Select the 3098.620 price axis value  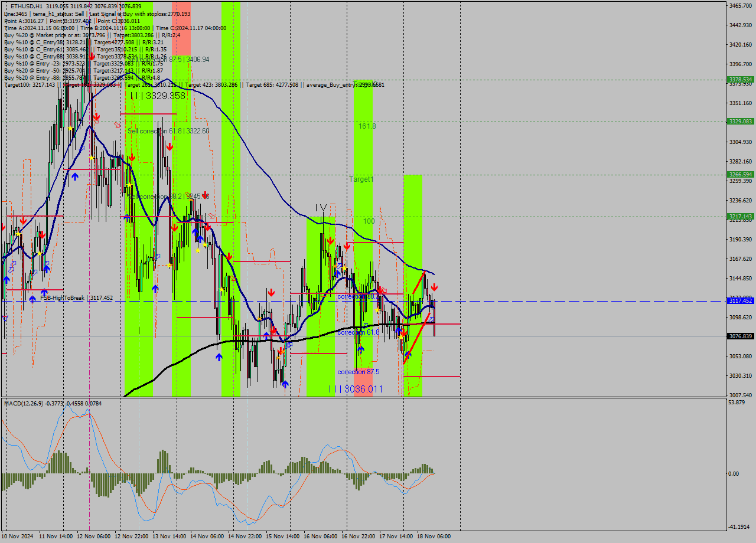pyautogui.click(x=740, y=317)
